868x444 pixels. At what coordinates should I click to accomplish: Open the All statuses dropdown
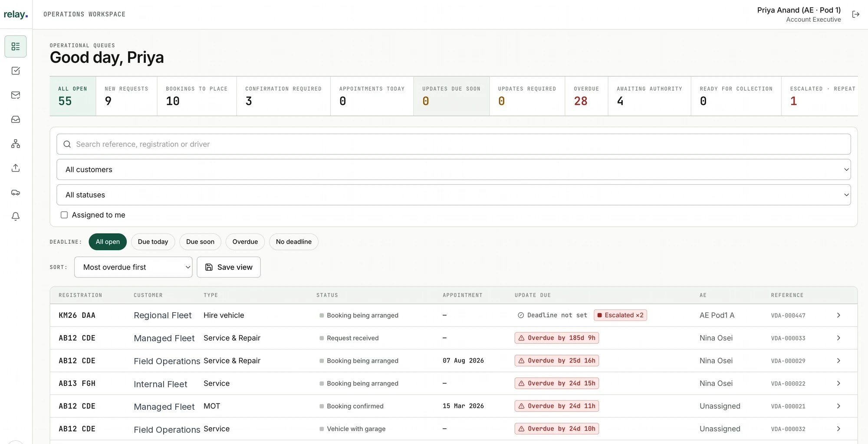(x=454, y=195)
